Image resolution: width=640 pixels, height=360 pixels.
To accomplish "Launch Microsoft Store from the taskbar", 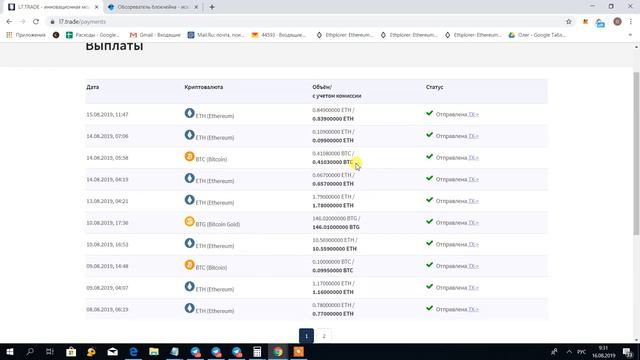I will 71,351.
